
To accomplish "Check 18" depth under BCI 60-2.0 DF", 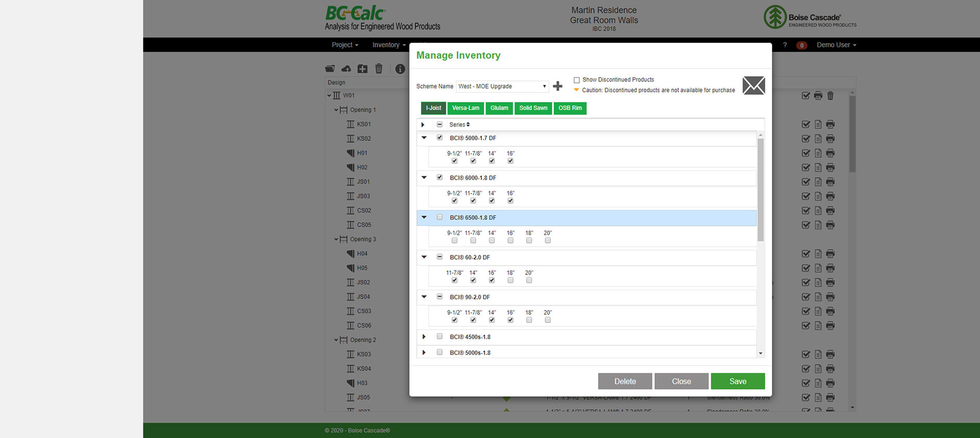I will (511, 280).
